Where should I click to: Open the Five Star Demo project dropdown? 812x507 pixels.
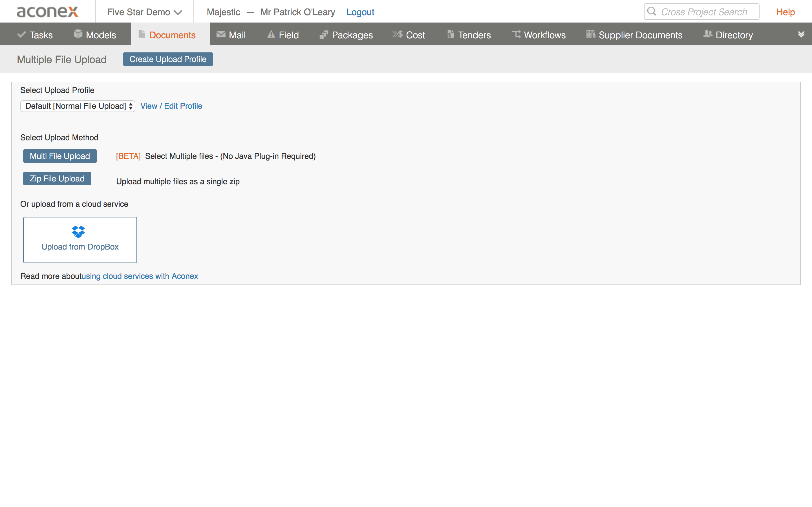(144, 12)
